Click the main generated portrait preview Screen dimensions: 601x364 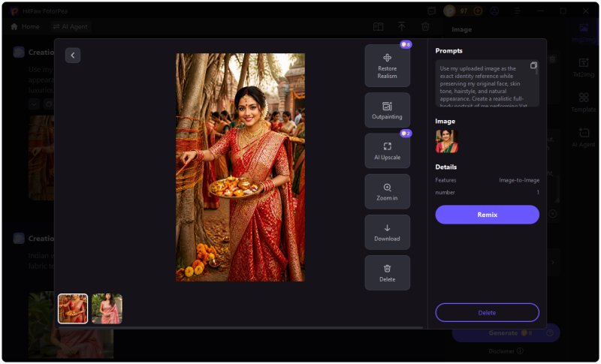240,167
